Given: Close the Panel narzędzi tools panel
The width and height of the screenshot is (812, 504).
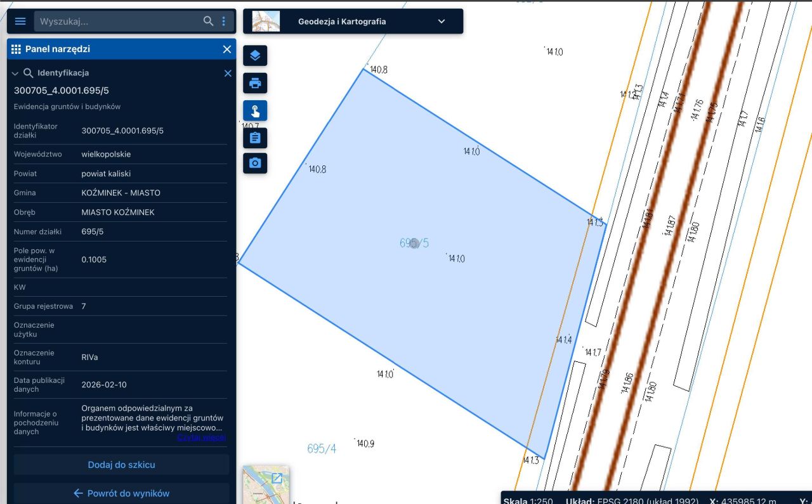Looking at the screenshot, I should coord(227,49).
